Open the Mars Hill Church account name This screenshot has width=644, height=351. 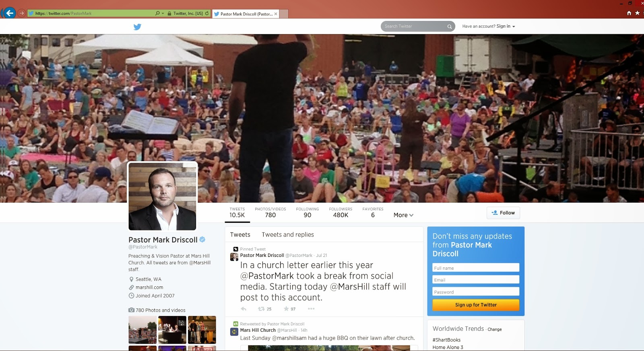tap(258, 330)
